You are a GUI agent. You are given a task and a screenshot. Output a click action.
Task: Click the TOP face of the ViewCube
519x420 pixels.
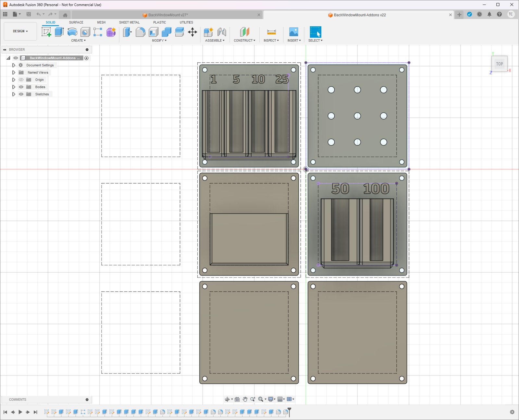coord(500,64)
